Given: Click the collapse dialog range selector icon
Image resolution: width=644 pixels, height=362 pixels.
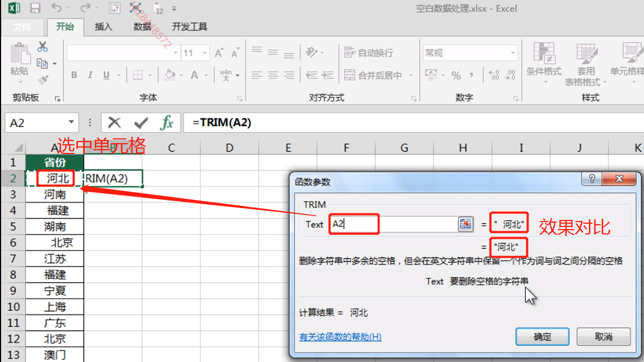Looking at the screenshot, I should click(x=465, y=224).
